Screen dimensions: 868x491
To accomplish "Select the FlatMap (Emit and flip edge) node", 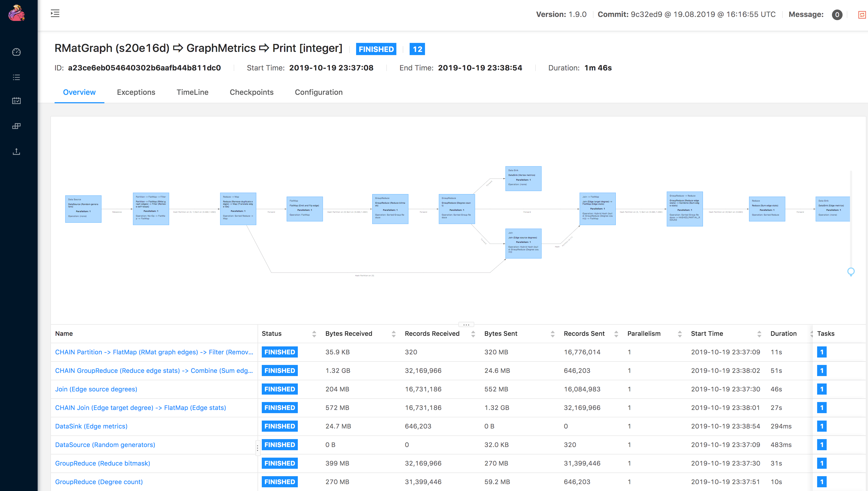I will pos(305,209).
